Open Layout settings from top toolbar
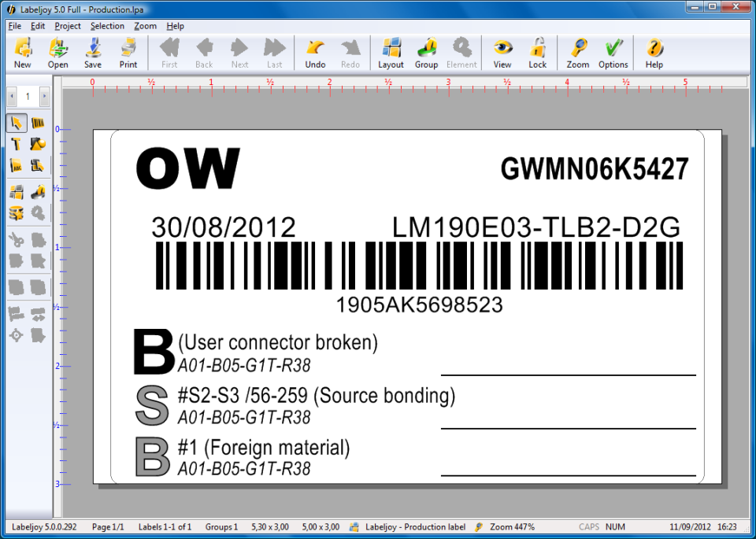756x539 pixels. click(391, 53)
